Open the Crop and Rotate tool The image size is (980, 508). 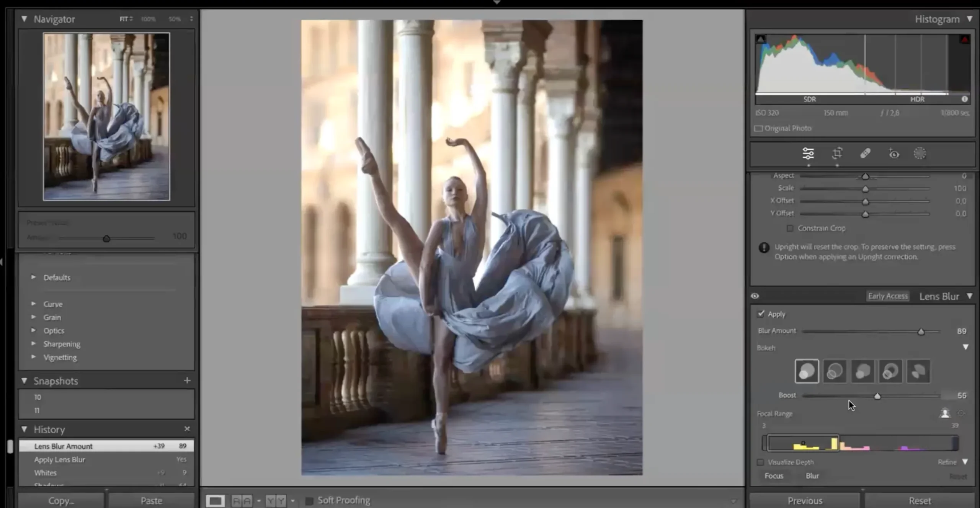click(837, 153)
